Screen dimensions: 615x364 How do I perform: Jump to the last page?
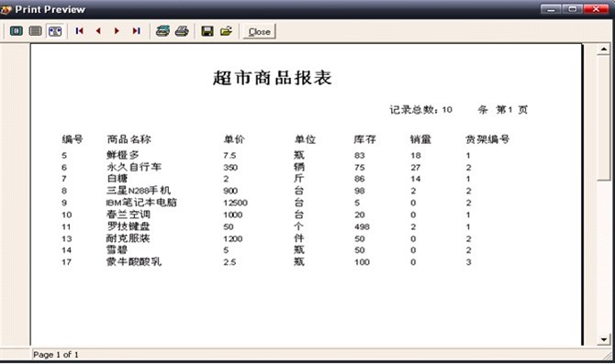coord(136,31)
